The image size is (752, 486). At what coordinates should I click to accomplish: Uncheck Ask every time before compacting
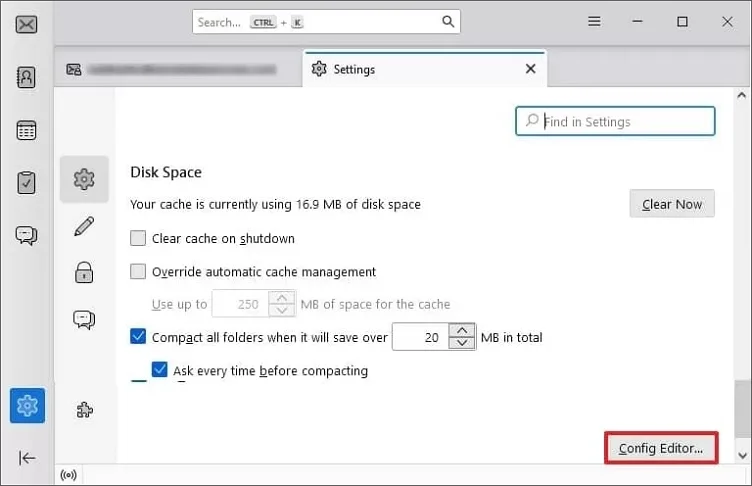(x=160, y=369)
